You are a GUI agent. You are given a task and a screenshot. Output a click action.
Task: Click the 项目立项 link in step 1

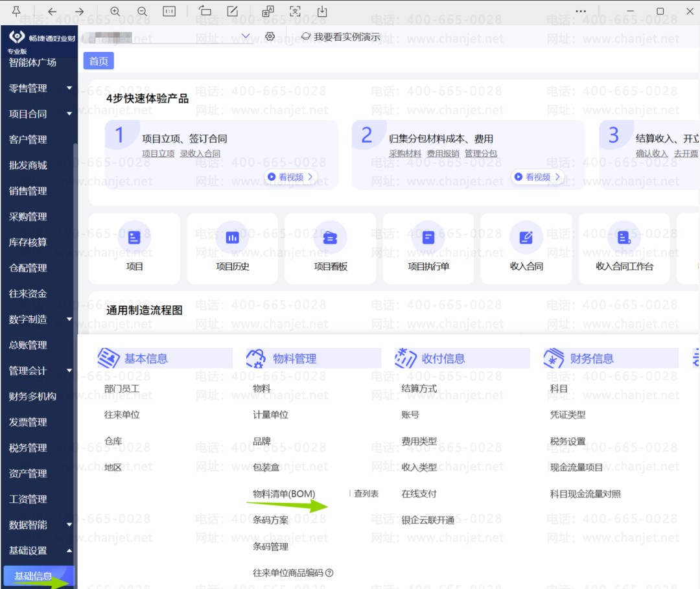coord(159,154)
